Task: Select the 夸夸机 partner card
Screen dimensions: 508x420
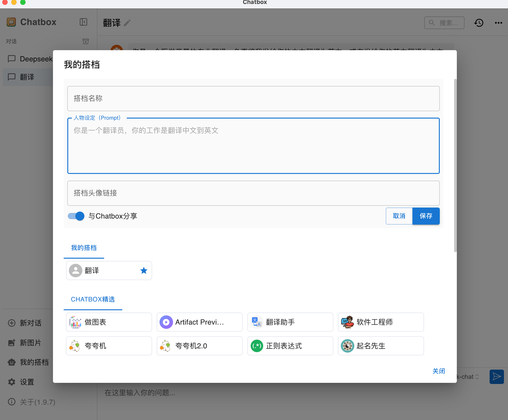Action: [x=109, y=346]
